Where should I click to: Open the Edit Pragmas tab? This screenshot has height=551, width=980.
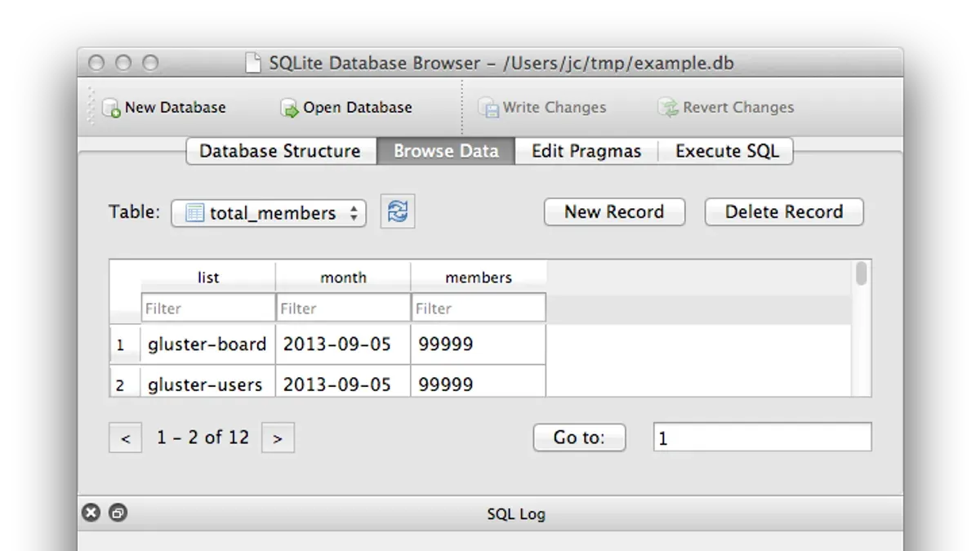pos(586,151)
